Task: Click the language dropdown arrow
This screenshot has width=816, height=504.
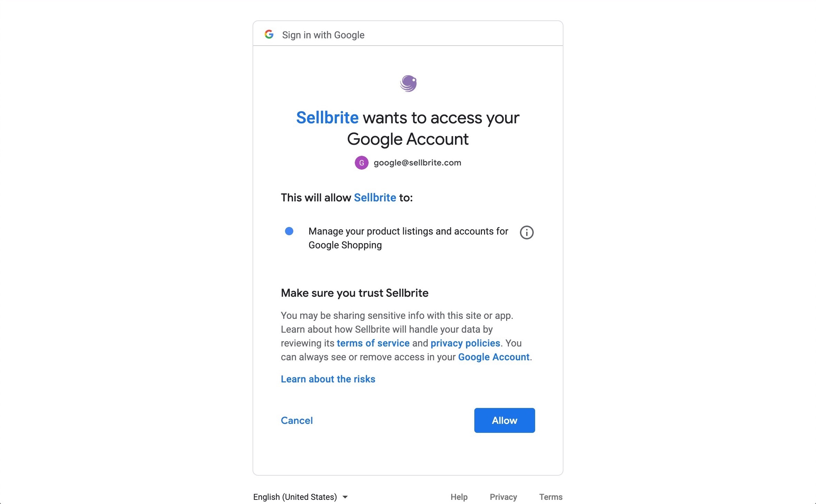Action: pyautogui.click(x=345, y=497)
